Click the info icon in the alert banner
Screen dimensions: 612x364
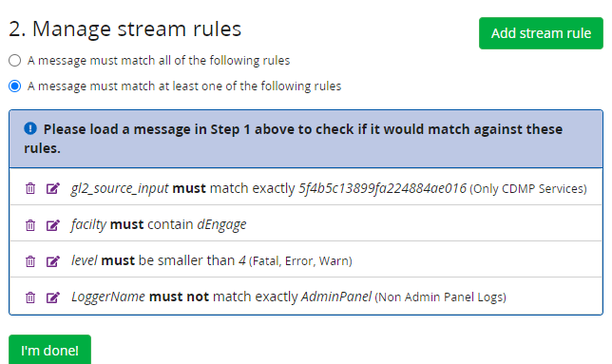tap(30, 128)
